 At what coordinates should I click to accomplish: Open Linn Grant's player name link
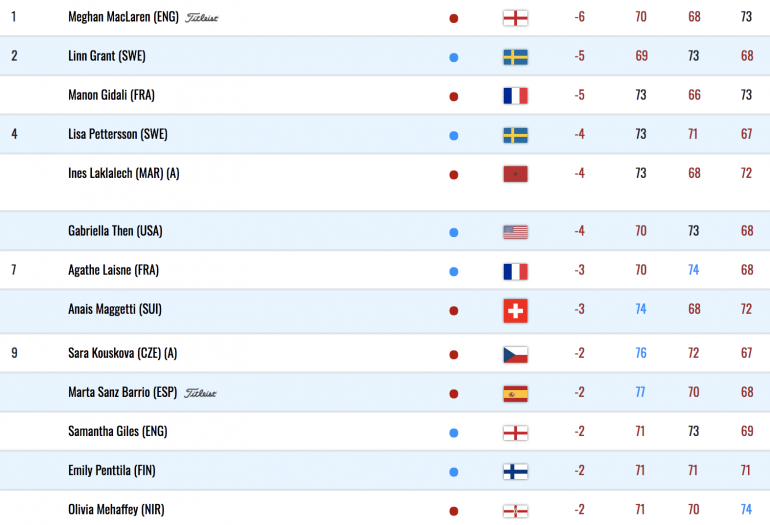(x=107, y=56)
